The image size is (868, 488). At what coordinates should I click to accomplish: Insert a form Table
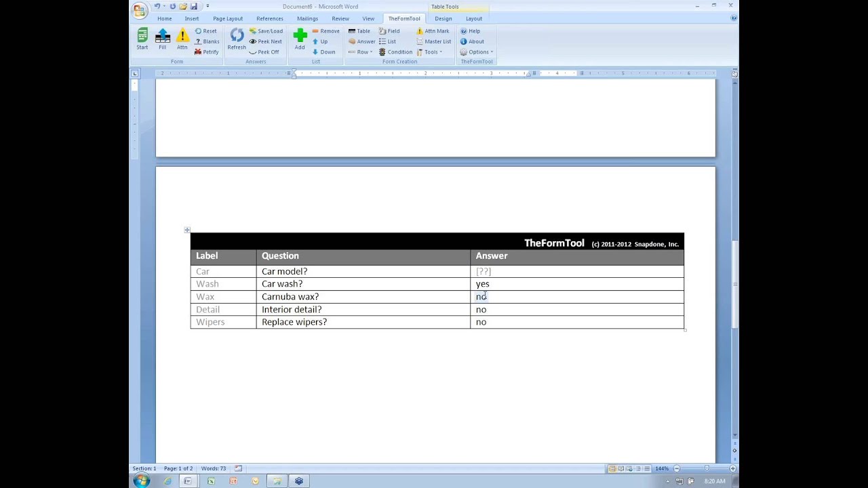359,31
